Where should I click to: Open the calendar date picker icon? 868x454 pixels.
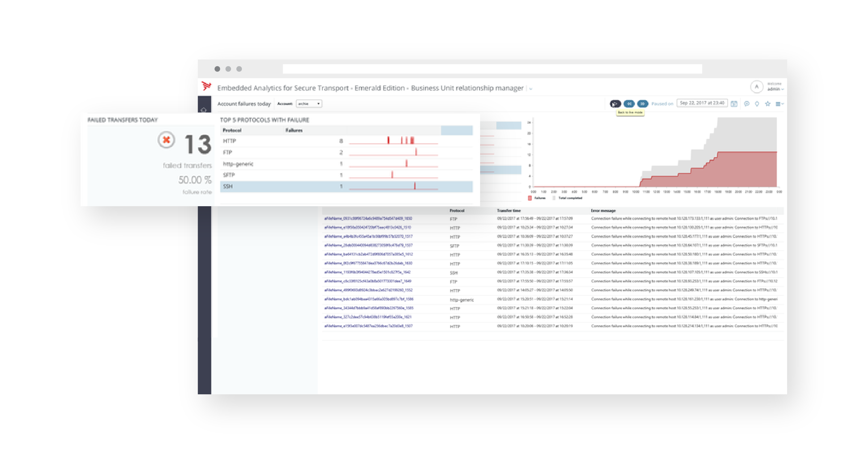pos(734,104)
